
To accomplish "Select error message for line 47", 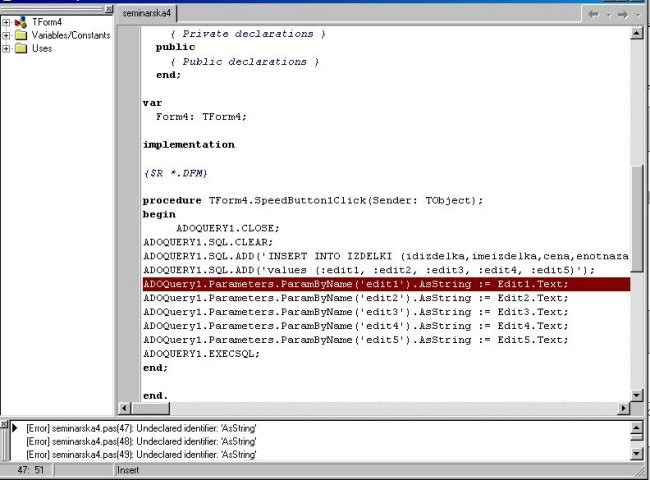I will [141, 428].
